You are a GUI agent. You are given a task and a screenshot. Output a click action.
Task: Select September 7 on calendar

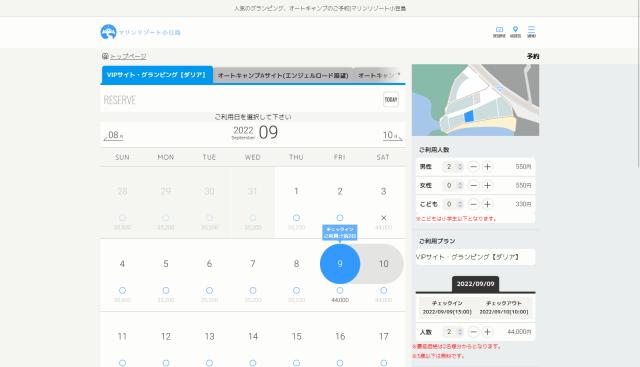(253, 275)
